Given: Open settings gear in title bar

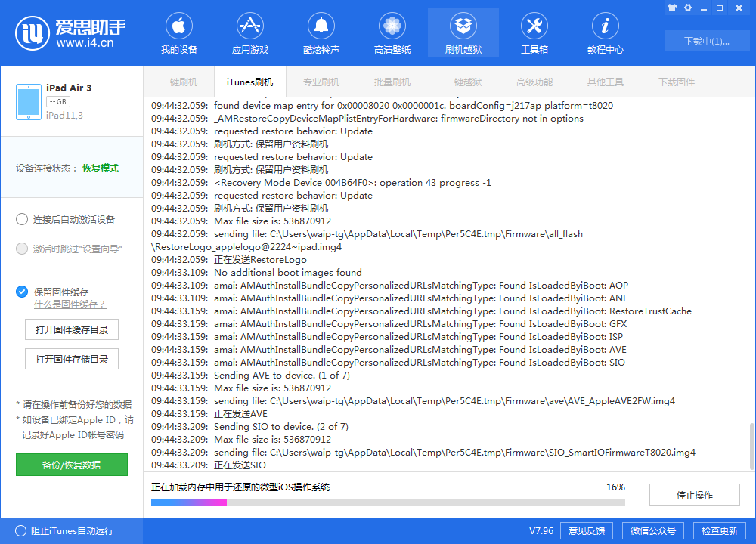Looking at the screenshot, I should 688,8.
